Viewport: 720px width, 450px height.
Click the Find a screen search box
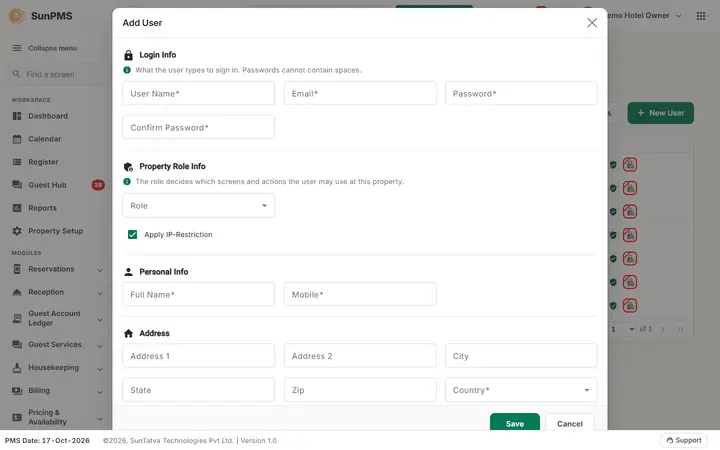53,74
